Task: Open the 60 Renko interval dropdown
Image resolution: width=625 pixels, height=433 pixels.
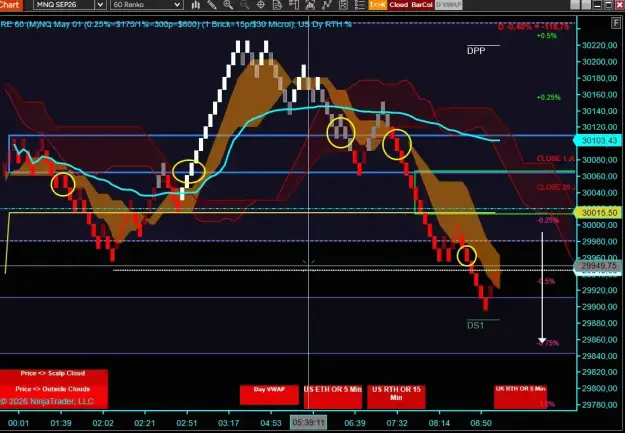Action: point(146,5)
